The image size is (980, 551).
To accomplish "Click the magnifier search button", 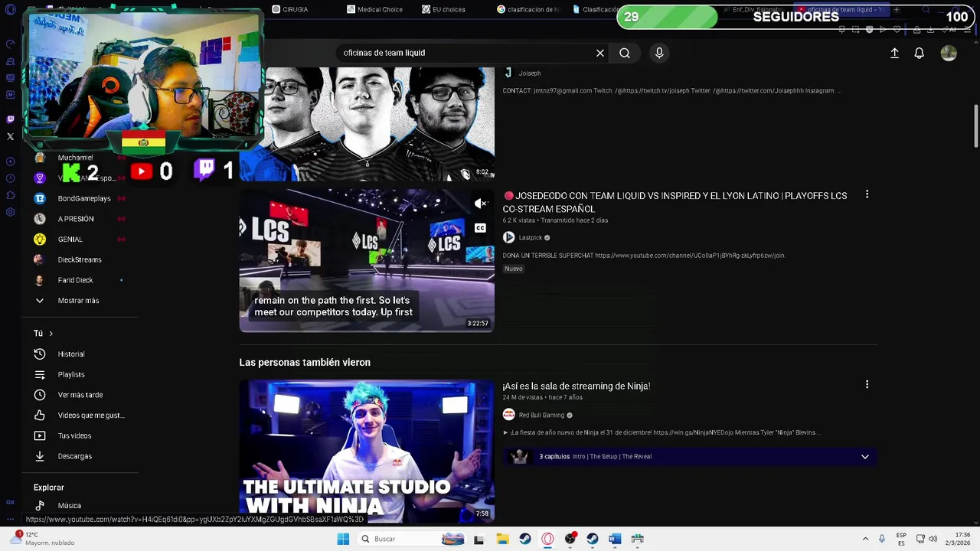I will coord(625,53).
